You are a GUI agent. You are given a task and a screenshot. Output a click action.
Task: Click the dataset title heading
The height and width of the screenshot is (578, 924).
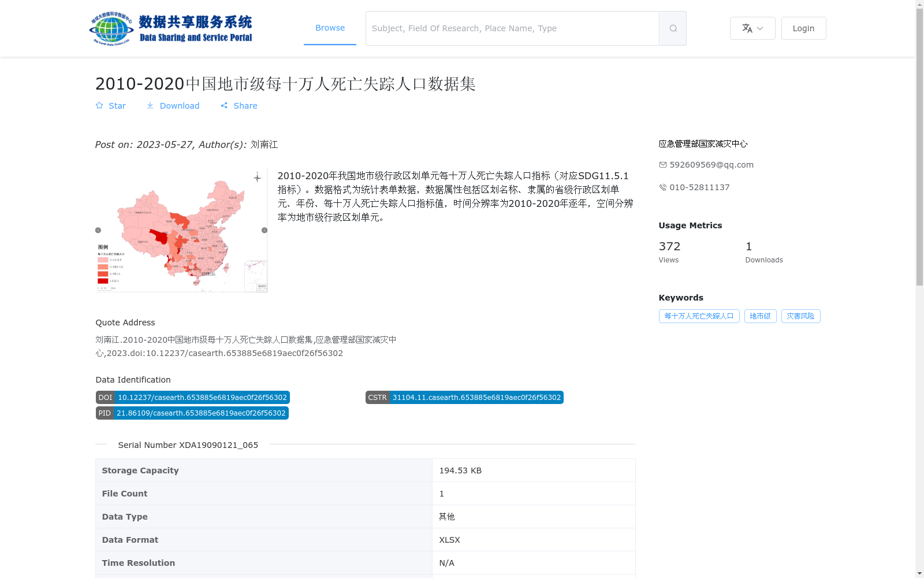tap(285, 84)
